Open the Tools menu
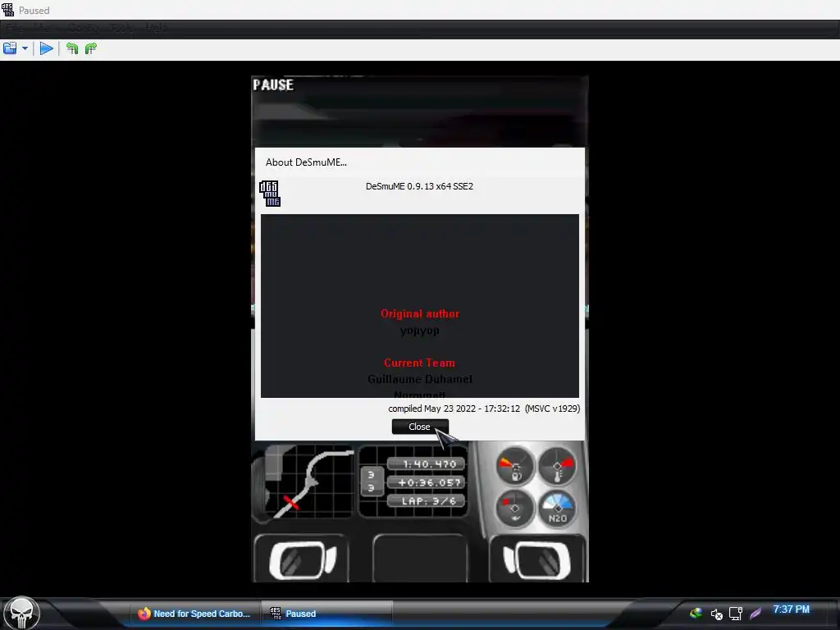 click(x=121, y=27)
